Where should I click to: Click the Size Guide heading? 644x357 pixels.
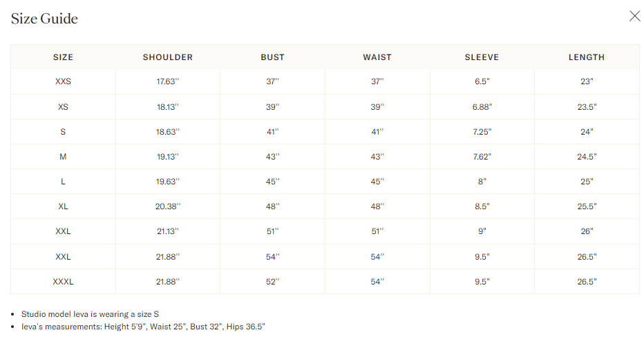tap(44, 19)
